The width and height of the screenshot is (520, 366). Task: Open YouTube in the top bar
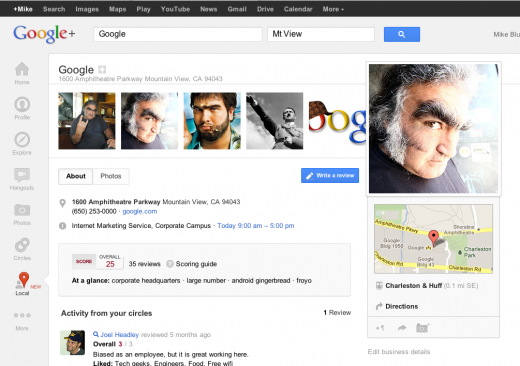[x=175, y=9]
